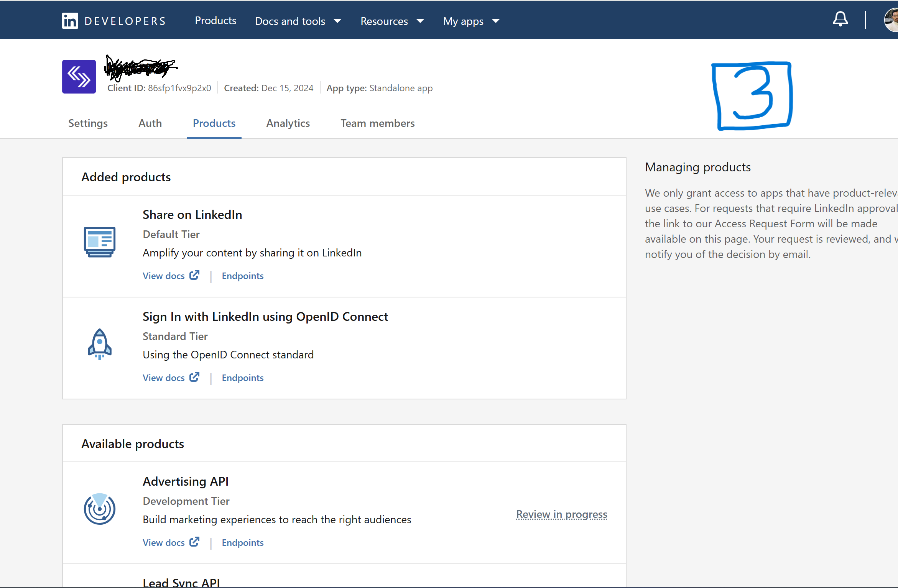
Task: Click the Share on LinkedIn product icon
Action: tap(100, 242)
